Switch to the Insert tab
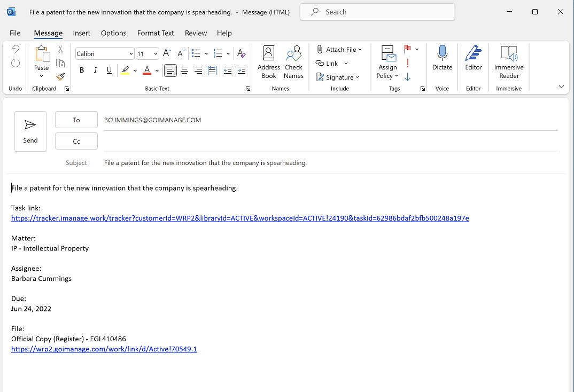The height and width of the screenshot is (392, 574). (82, 33)
